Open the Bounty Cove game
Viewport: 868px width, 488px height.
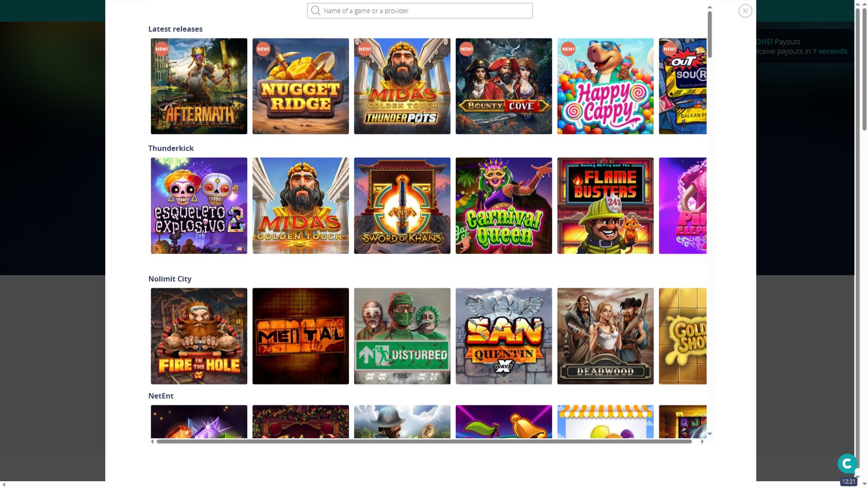tap(504, 86)
